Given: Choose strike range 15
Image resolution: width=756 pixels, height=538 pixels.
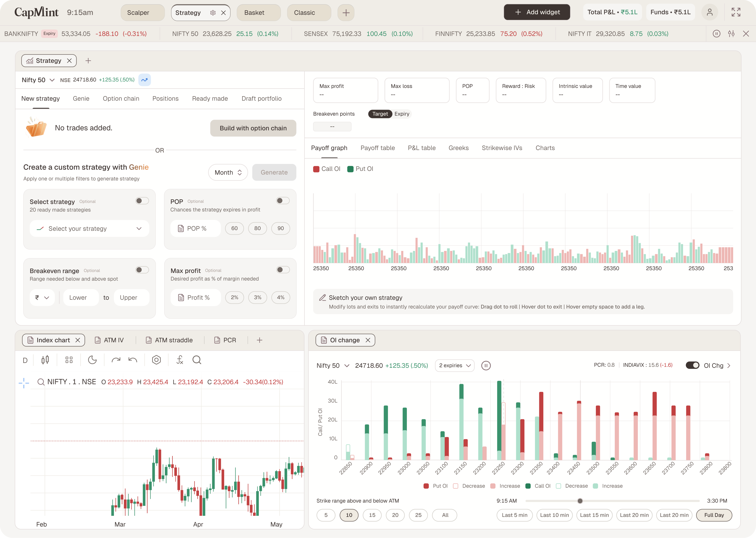Looking at the screenshot, I should (372, 515).
